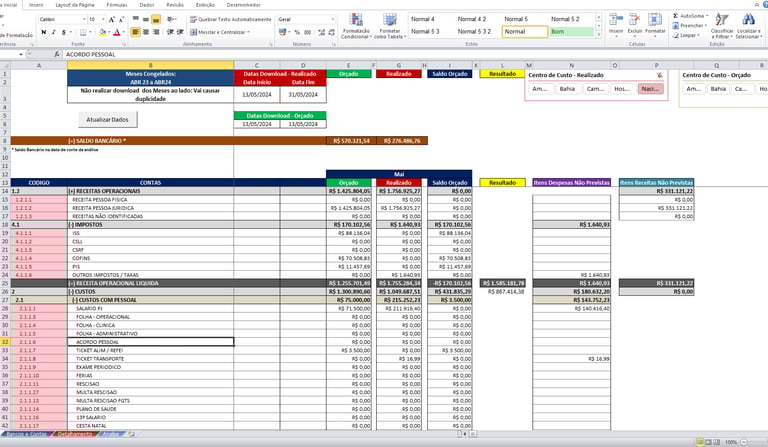
Task: Align cell content to top
Action: click(x=136, y=20)
